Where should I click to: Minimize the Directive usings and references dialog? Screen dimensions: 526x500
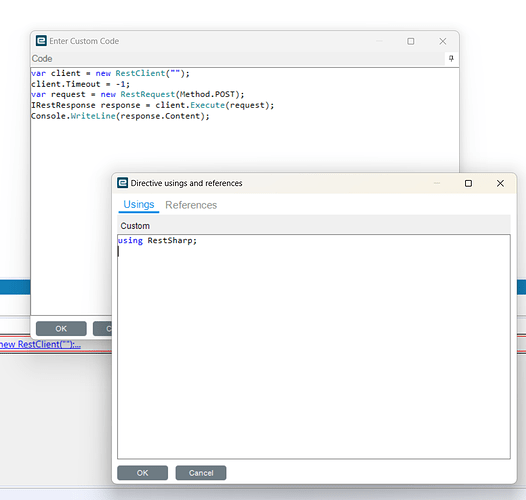tap(437, 183)
